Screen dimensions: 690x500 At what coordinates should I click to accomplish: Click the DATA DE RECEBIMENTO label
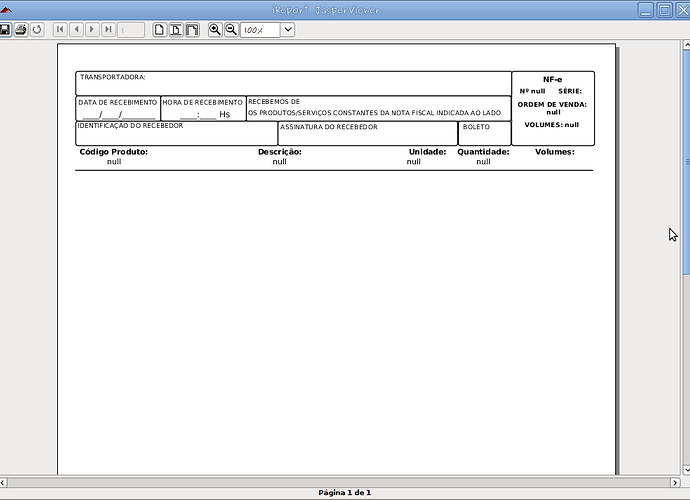(x=117, y=102)
